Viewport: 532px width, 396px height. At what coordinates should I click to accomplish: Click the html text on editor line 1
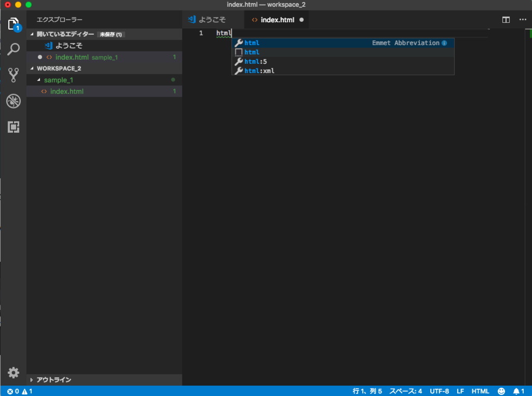pyautogui.click(x=223, y=33)
